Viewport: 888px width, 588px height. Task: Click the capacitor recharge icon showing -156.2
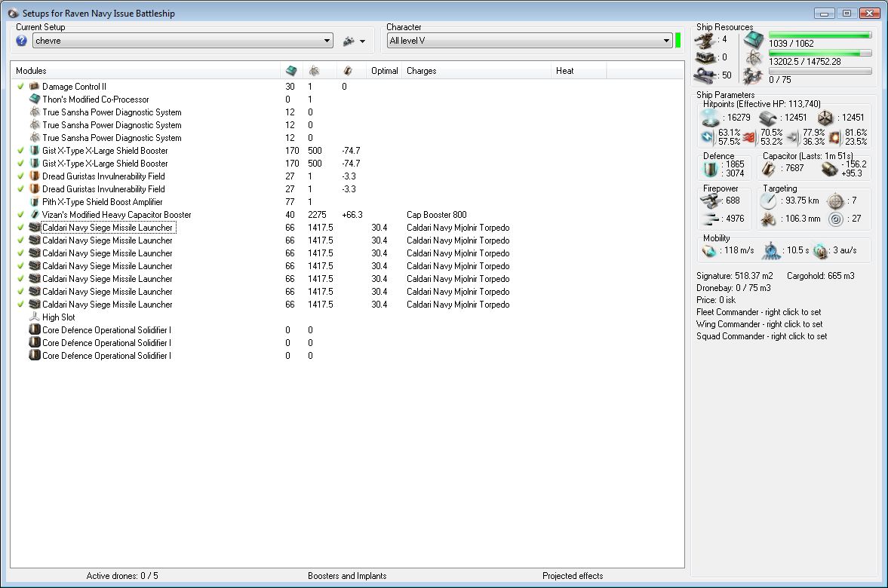coord(830,169)
